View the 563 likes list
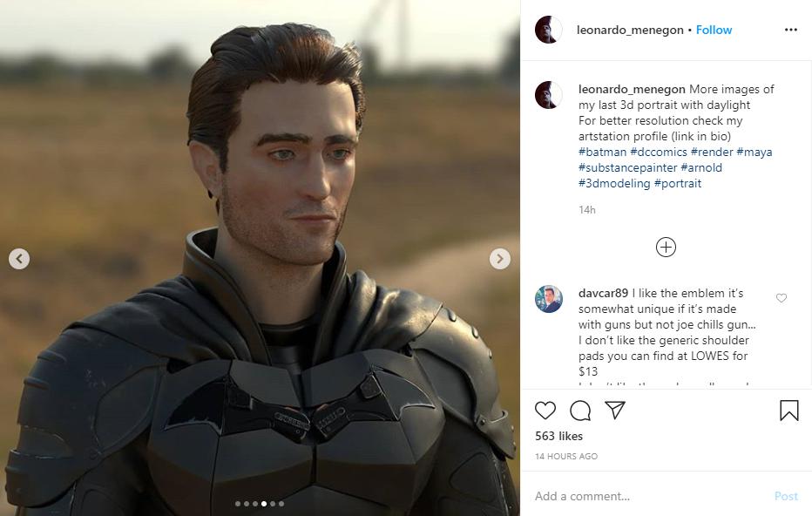812x516 pixels. click(558, 436)
